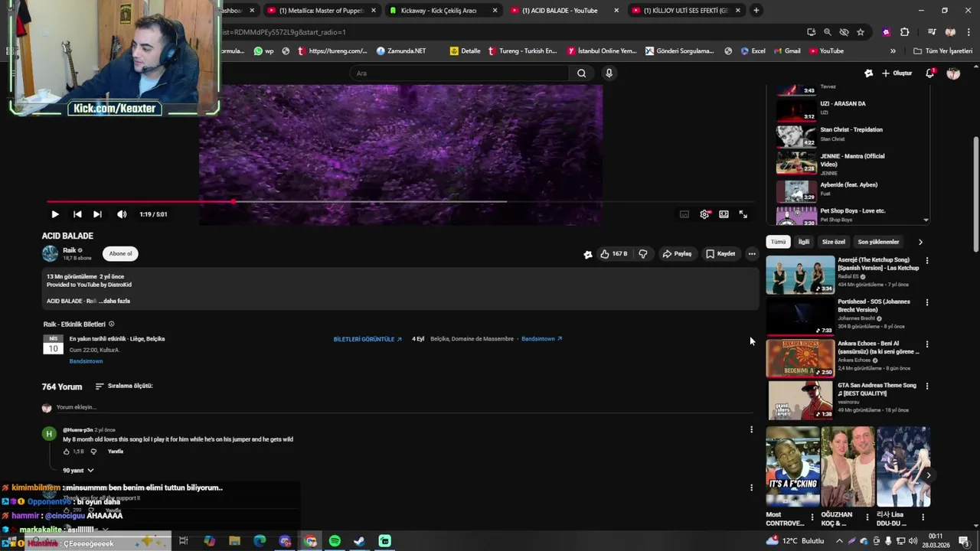Screen dimensions: 980x551
Task: Play the ACID BALADE video
Action: click(54, 214)
